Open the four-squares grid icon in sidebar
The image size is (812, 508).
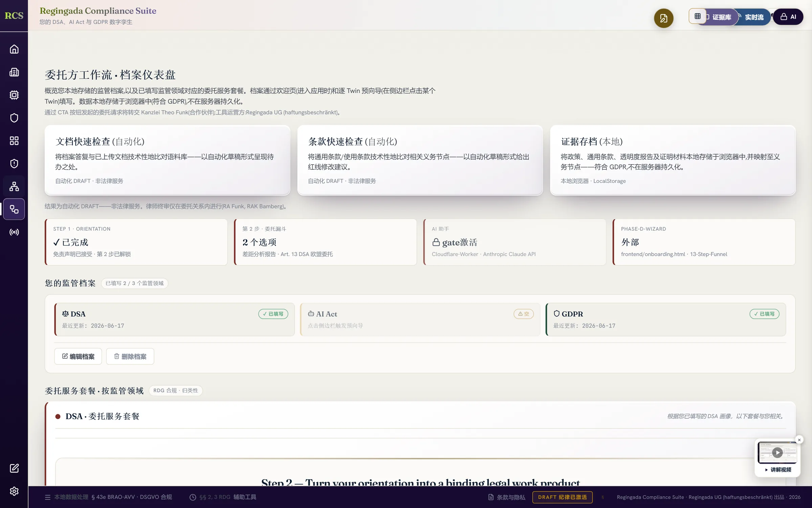click(14, 141)
